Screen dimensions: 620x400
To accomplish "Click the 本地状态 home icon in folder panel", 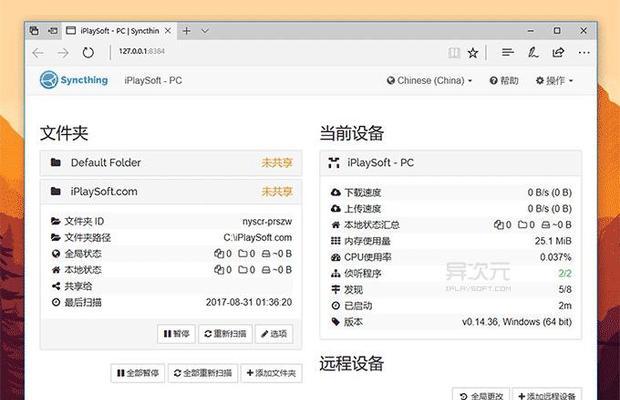I will click(56, 270).
